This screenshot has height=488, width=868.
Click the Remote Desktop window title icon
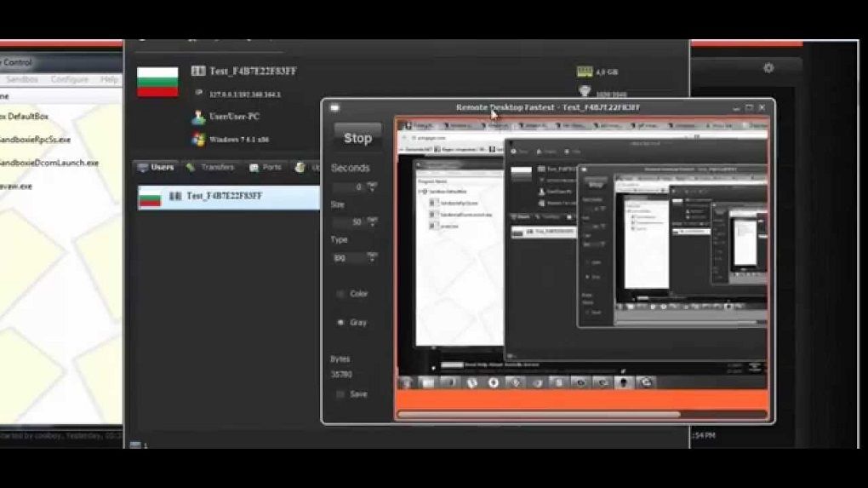(x=334, y=108)
